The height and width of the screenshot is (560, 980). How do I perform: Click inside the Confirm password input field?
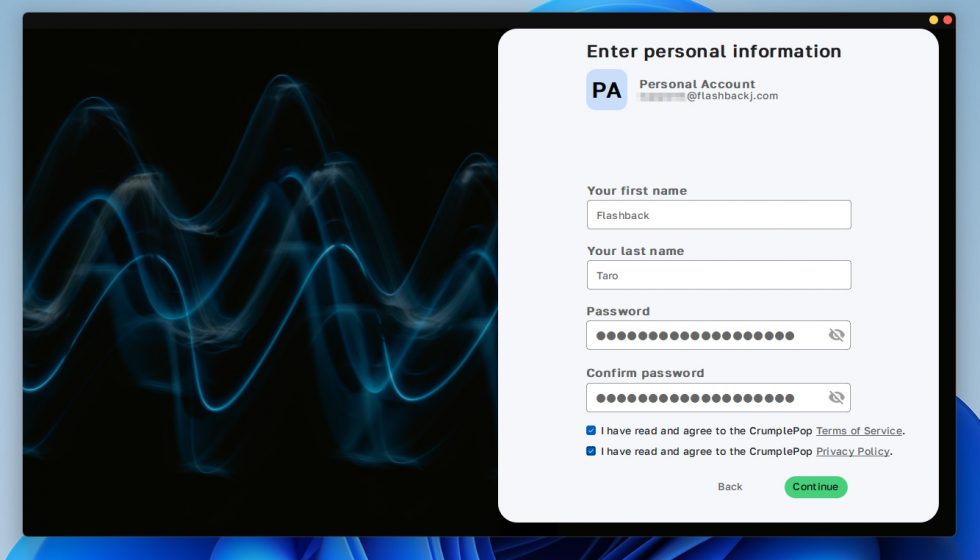coord(718,398)
